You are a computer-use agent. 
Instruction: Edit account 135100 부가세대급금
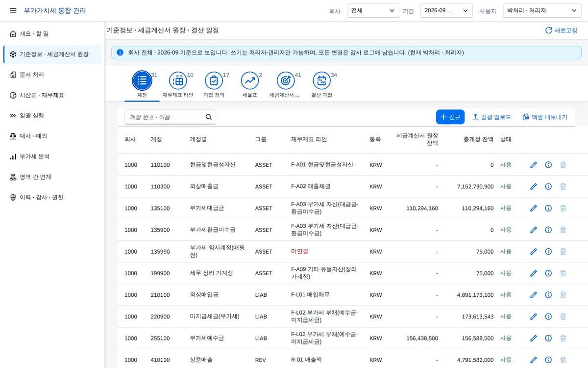(x=534, y=208)
